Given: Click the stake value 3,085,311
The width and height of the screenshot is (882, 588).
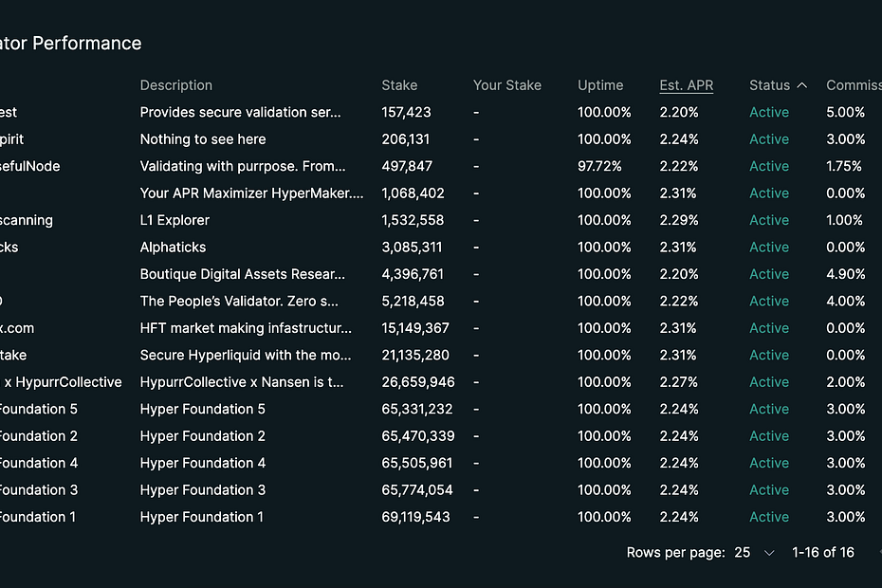Looking at the screenshot, I should 412,248.
